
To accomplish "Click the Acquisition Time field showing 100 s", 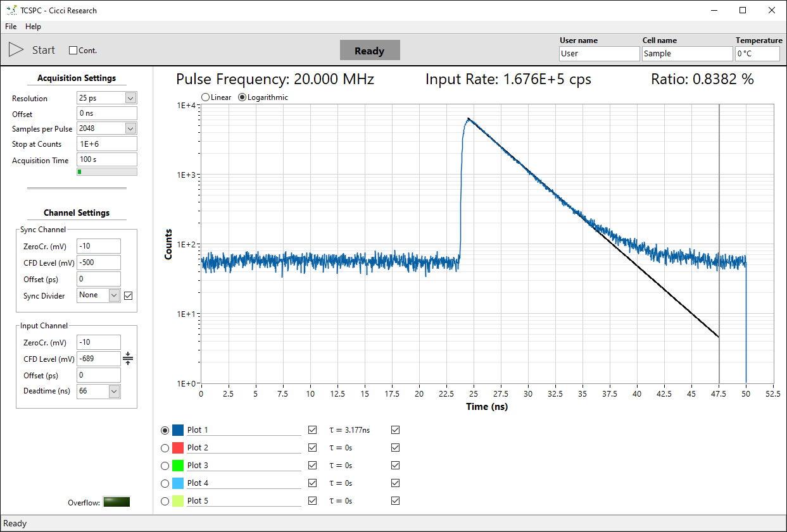I will click(107, 159).
